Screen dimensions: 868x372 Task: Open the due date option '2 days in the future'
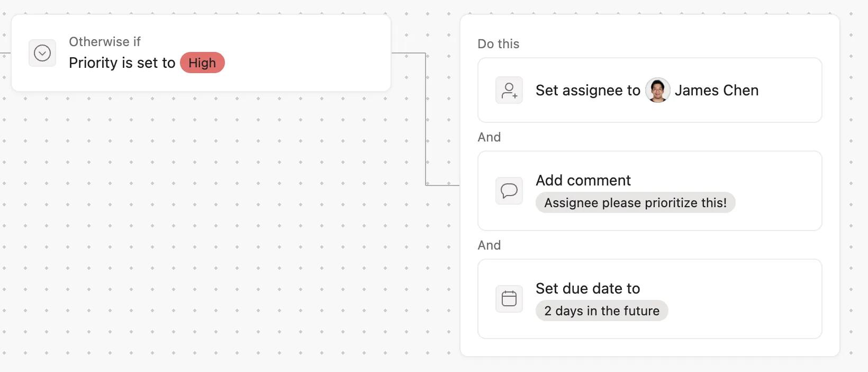point(601,311)
